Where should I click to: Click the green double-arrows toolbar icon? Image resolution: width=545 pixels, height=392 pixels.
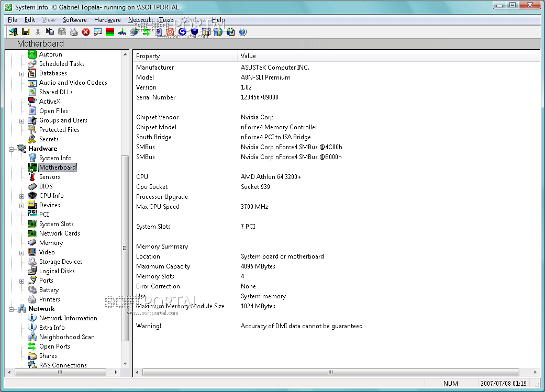(146, 32)
